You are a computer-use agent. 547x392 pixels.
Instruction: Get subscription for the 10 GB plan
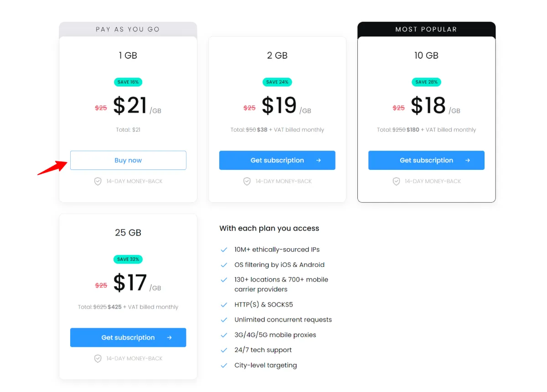click(426, 160)
